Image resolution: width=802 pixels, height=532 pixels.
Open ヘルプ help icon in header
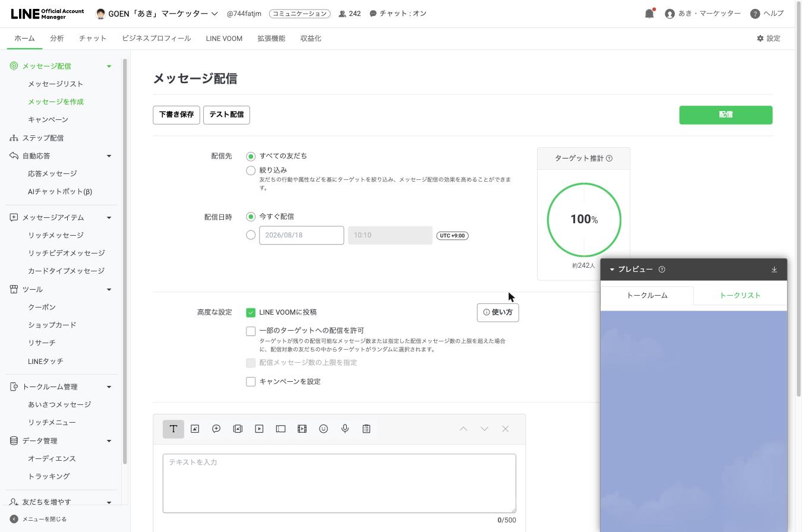coord(755,14)
